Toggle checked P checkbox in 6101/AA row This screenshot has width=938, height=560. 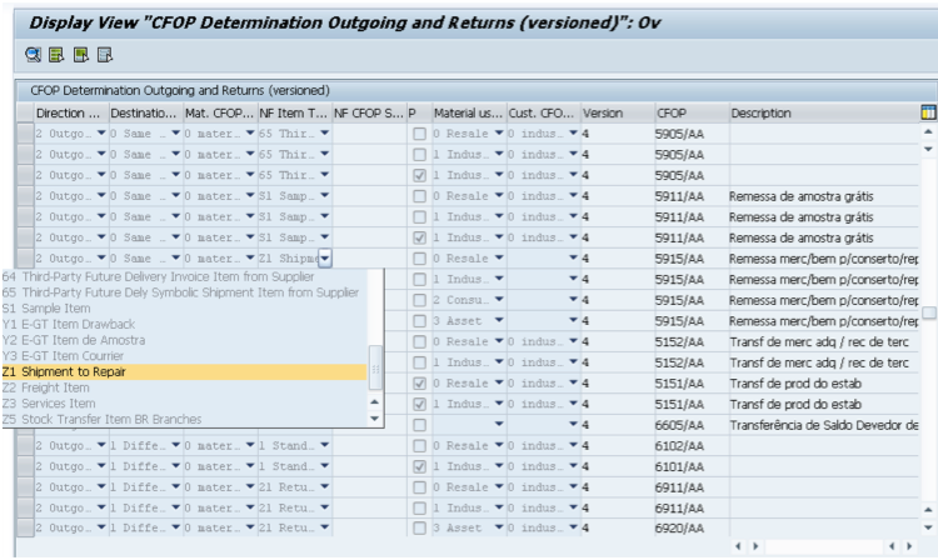[x=420, y=467]
